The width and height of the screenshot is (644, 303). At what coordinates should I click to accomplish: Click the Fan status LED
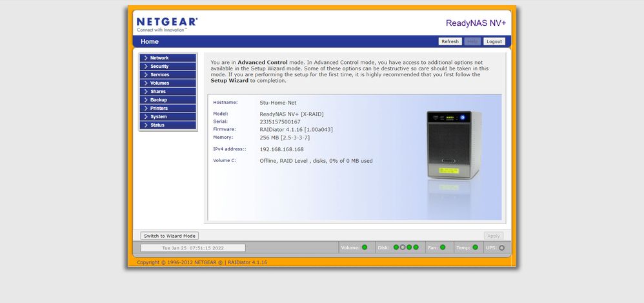pyautogui.click(x=443, y=247)
